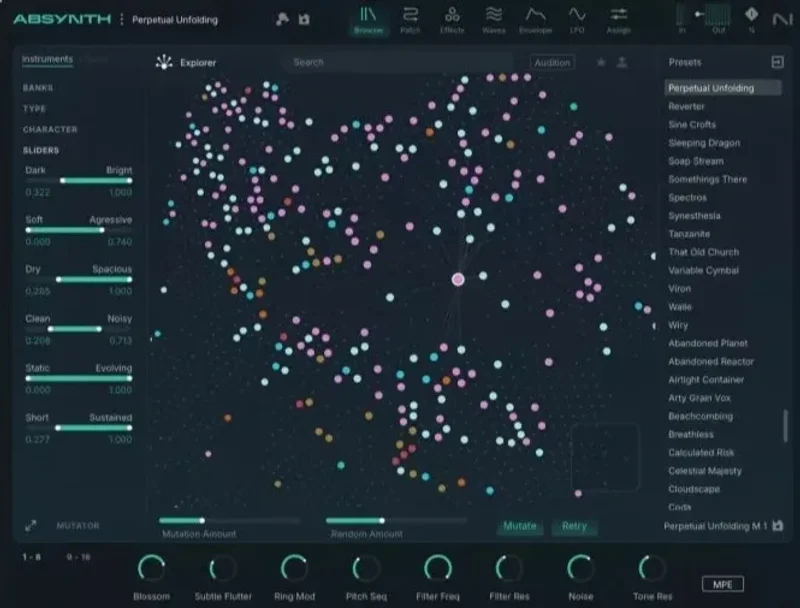This screenshot has width=800, height=608.
Task: Switch to the LFO view
Action: point(577,20)
